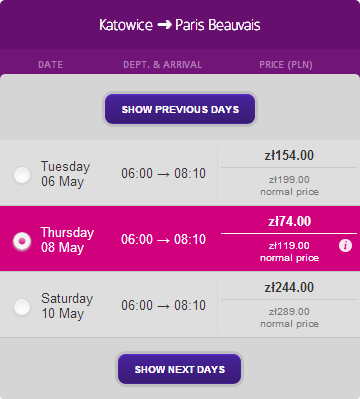Click the 06:00 → 08:10 time on Thursday
The width and height of the screenshot is (360, 399).
(163, 240)
